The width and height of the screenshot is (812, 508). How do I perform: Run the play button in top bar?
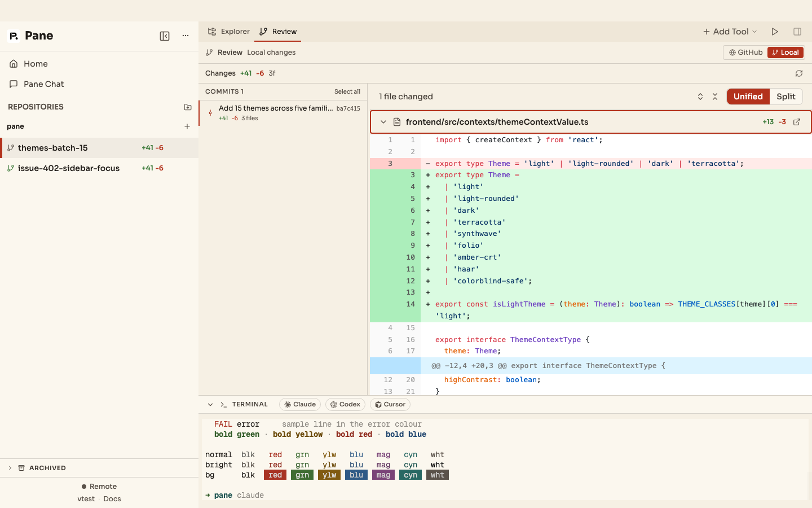click(775, 32)
